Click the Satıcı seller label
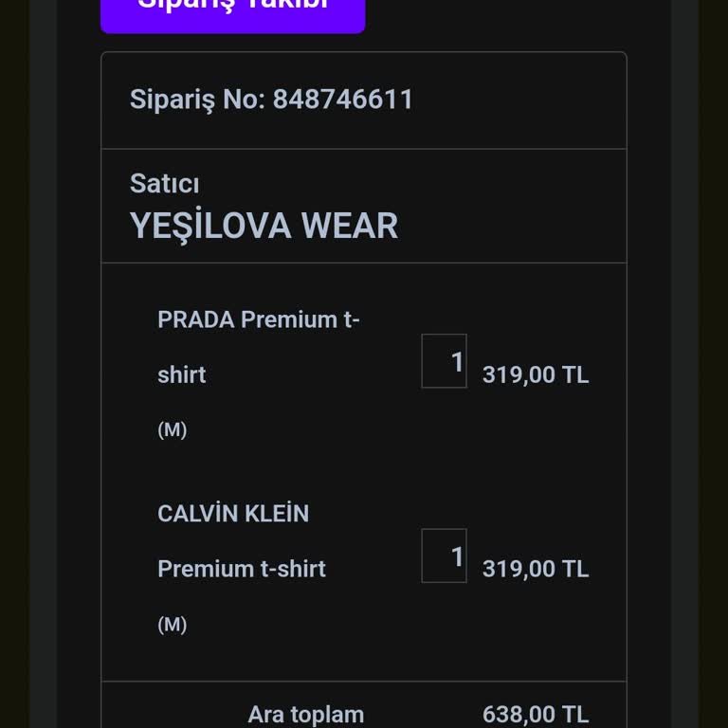This screenshot has height=728, width=728. tap(164, 184)
